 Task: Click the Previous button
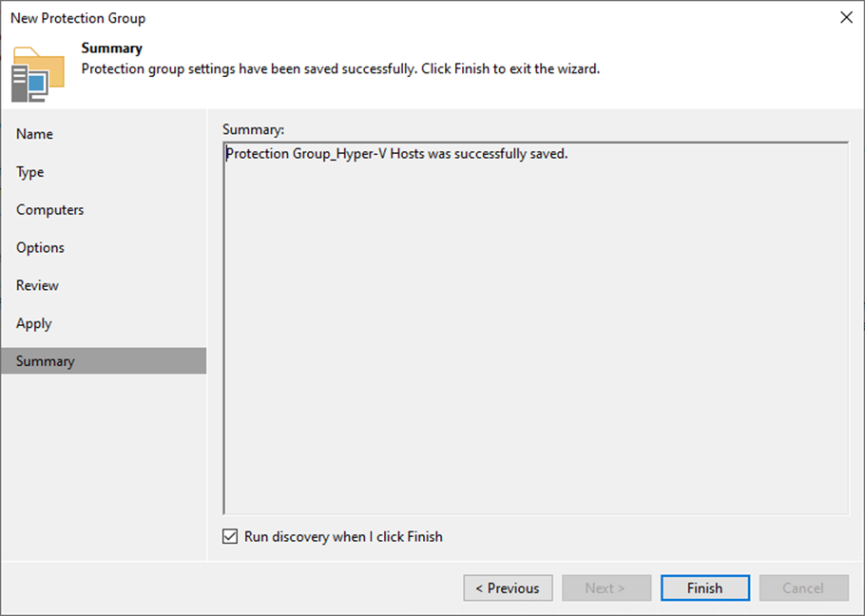coord(508,588)
